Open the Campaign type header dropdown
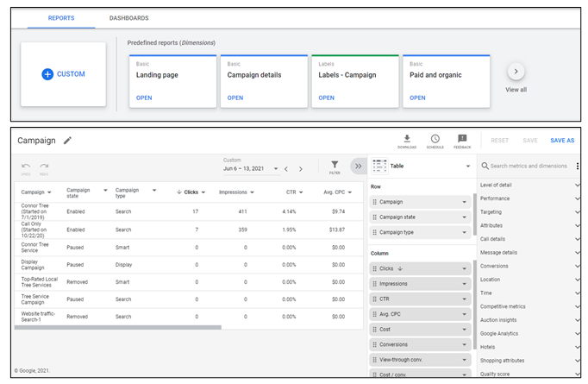Screen dimensions: 588x384 tap(154, 191)
